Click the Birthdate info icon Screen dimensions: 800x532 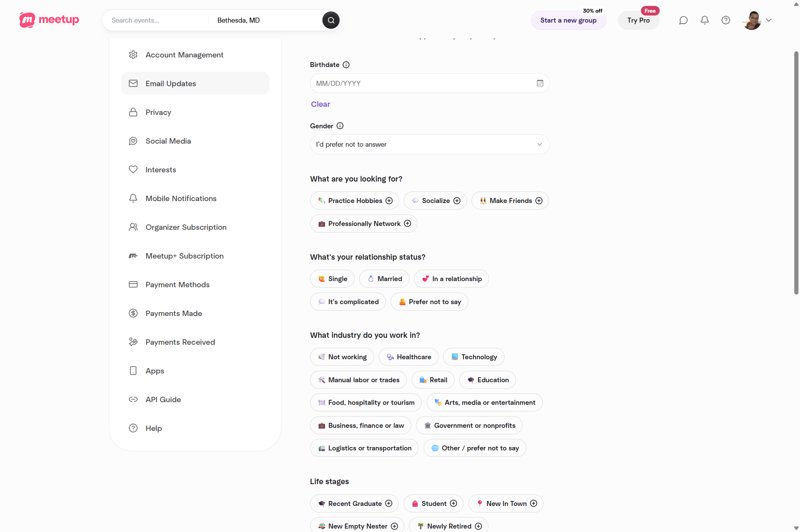pyautogui.click(x=346, y=65)
